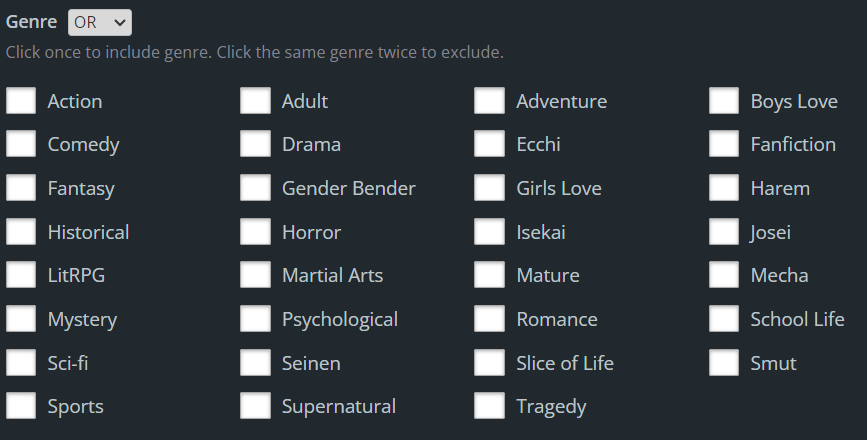Screen dimensions: 867x440
Task: Include the Drama genre checkbox
Action: tap(255, 144)
